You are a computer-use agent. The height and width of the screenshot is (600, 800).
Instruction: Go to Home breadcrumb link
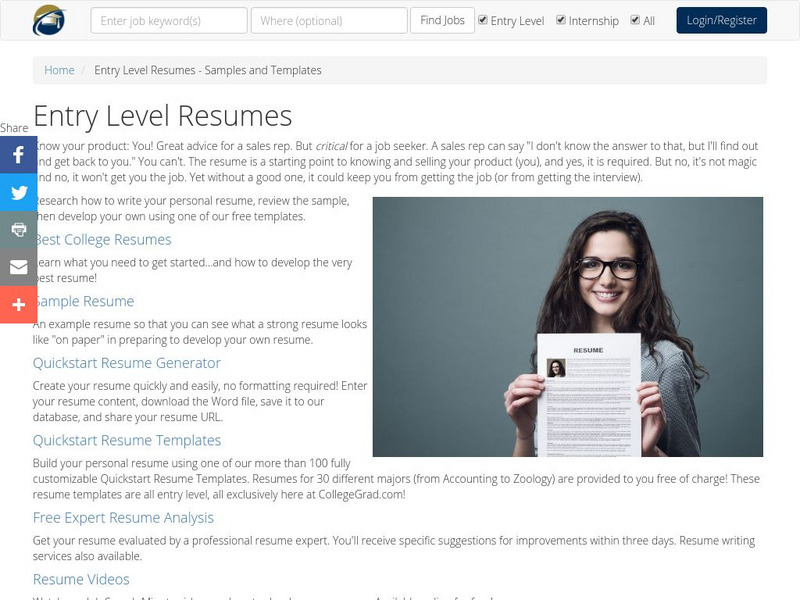[59, 70]
